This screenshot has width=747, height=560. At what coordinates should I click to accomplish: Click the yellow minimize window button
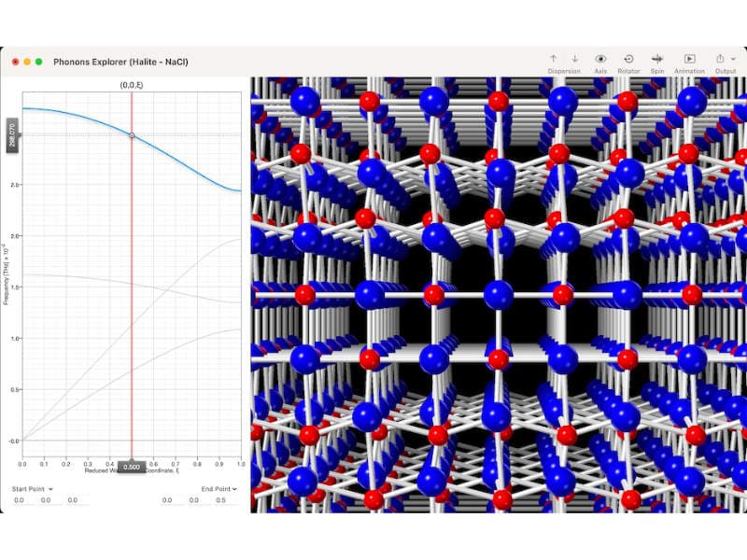click(27, 62)
